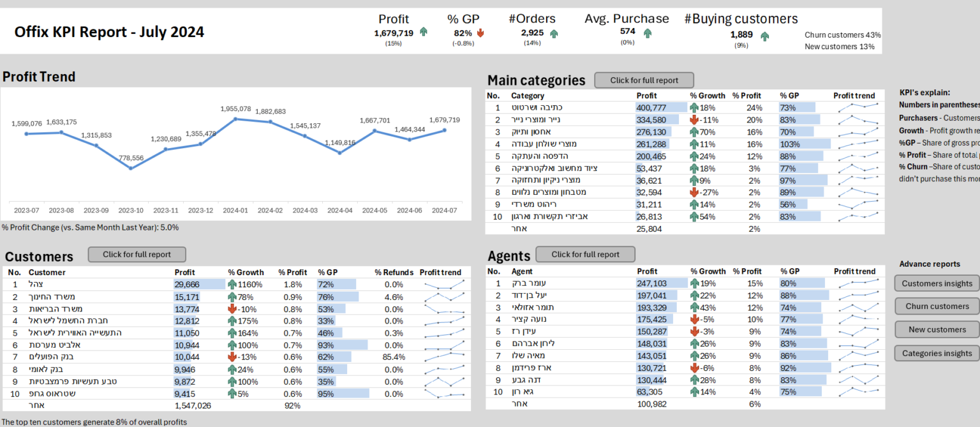Open the Customers insights advance report
This screenshot has width=980, height=427.
point(937,283)
